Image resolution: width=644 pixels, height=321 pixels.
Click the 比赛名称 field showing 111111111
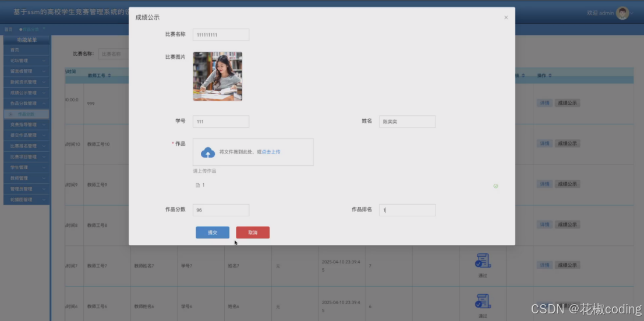(221, 35)
